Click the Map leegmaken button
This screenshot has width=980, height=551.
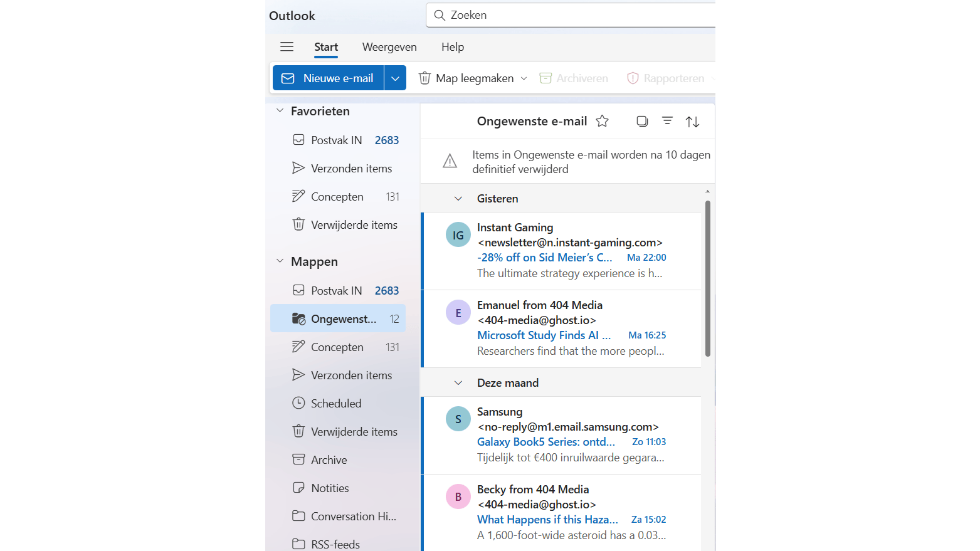(466, 78)
